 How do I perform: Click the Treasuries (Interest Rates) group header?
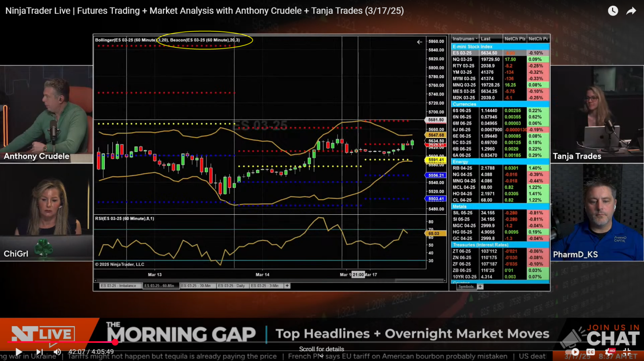500,245
